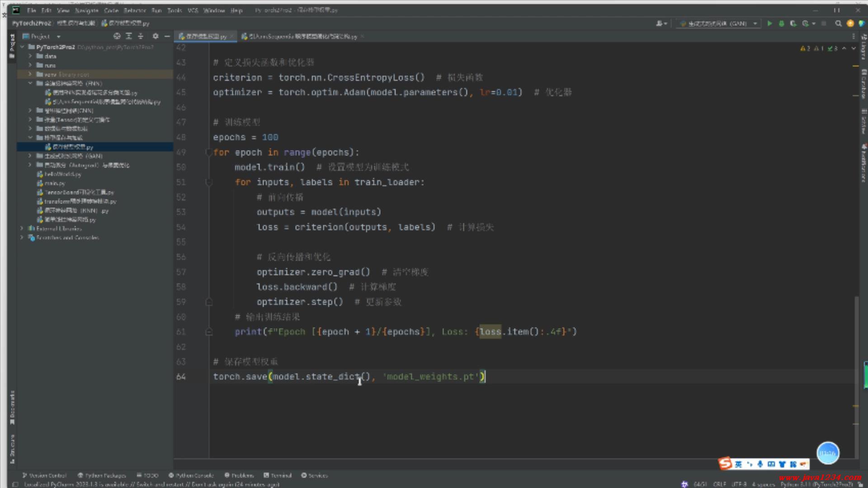
Task: Open the run configuration dropdown (GAN)
Action: pyautogui.click(x=719, y=23)
